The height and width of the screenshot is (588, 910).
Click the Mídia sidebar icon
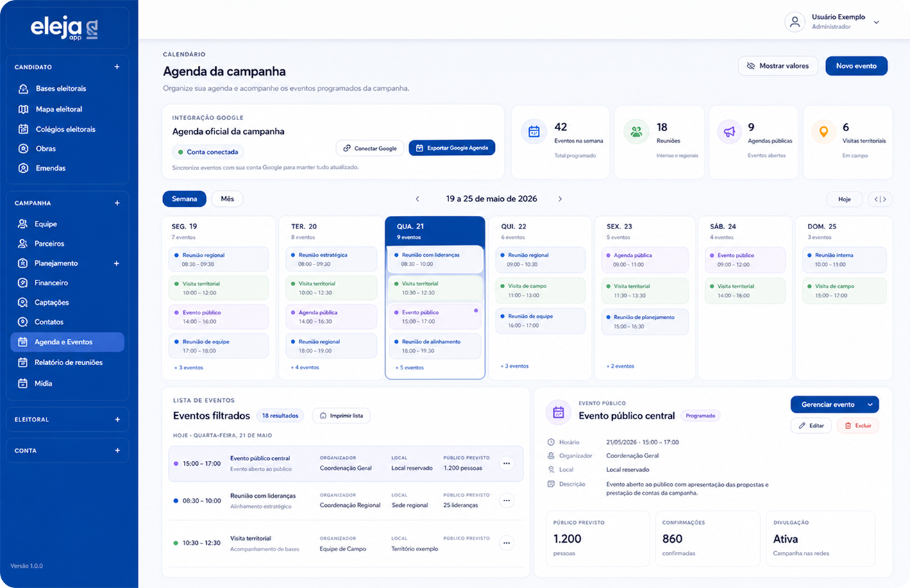coord(23,383)
